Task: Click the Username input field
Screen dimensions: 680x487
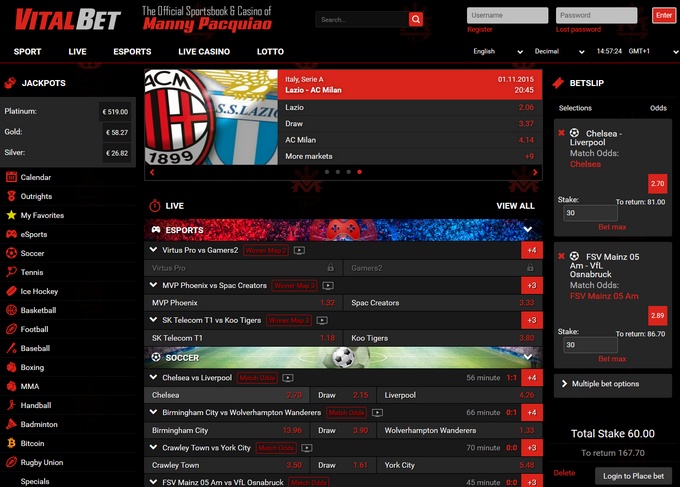Action: pos(507,15)
